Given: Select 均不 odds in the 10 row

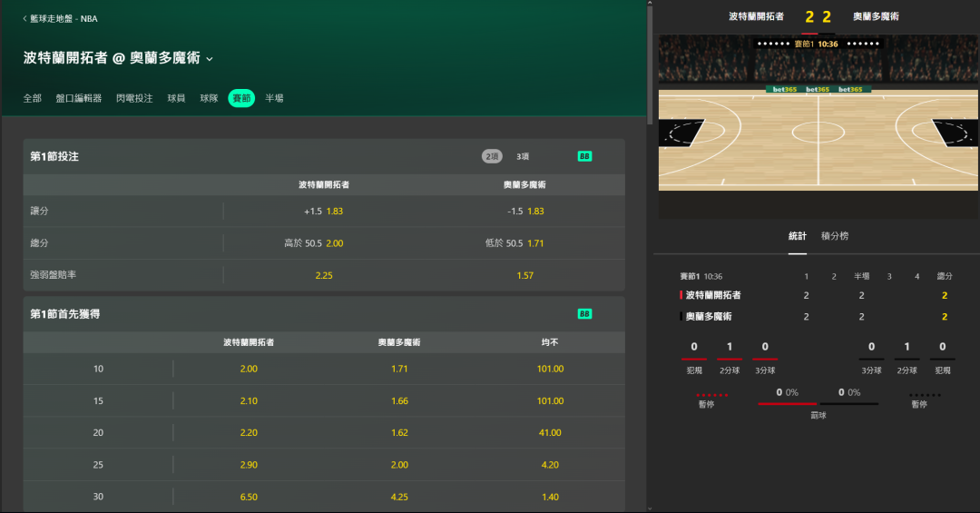Looking at the screenshot, I should click(x=550, y=370).
